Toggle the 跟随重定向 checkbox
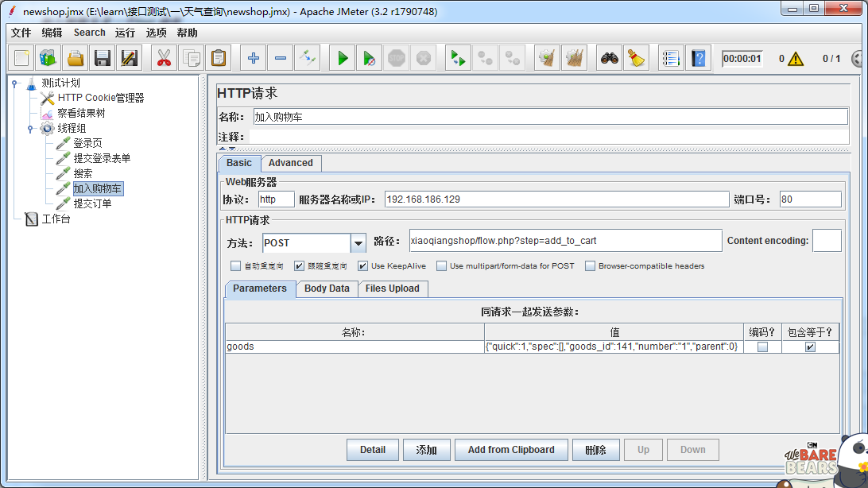 tap(299, 266)
